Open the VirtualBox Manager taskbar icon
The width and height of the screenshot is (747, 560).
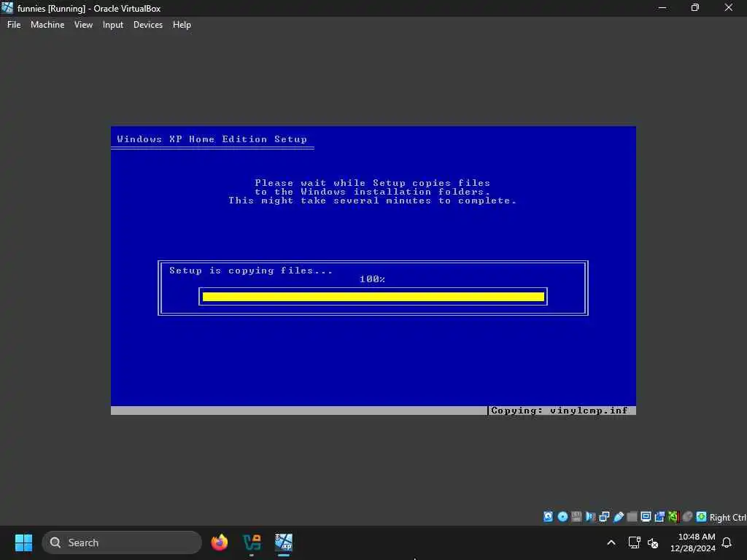point(252,542)
